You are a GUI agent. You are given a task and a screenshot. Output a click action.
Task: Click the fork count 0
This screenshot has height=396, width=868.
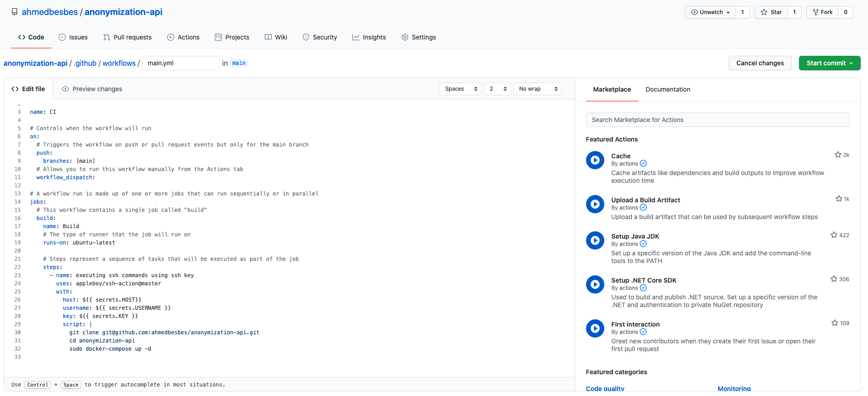pos(845,12)
